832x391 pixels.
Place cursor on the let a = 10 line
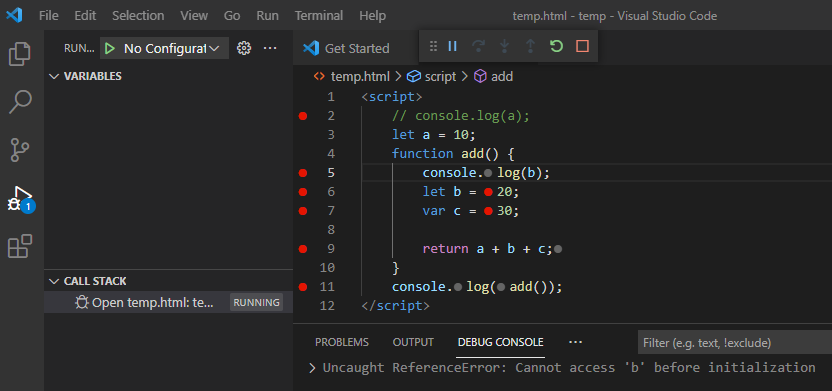434,135
